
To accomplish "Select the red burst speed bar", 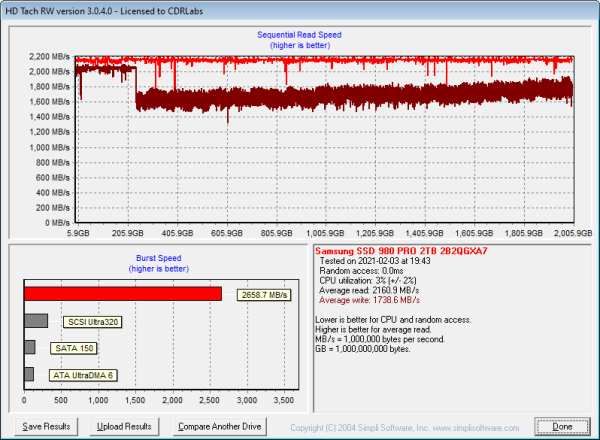I will [122, 294].
